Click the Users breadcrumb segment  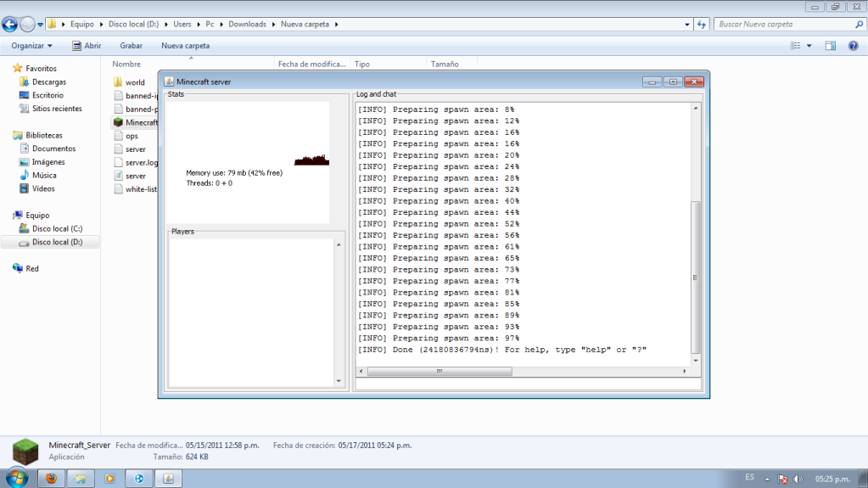click(182, 25)
